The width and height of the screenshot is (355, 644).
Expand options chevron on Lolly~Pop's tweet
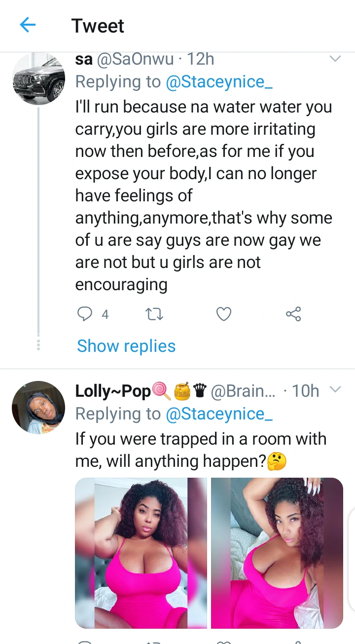click(x=335, y=390)
